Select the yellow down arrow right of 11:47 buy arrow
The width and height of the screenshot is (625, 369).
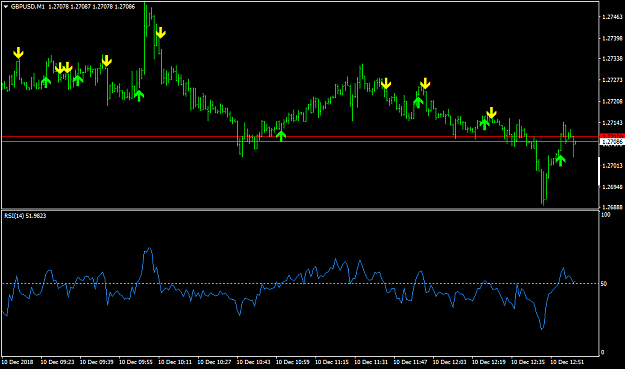click(x=425, y=83)
